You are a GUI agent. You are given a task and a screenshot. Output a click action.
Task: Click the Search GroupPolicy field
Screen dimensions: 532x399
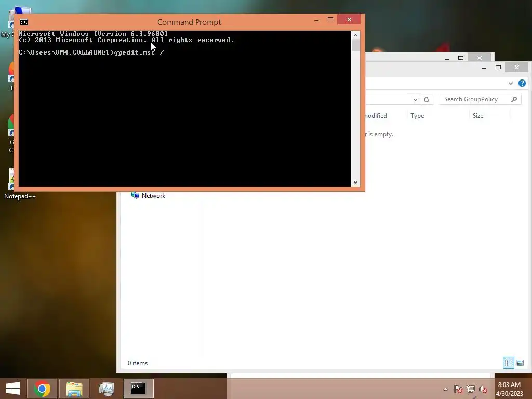click(x=481, y=99)
